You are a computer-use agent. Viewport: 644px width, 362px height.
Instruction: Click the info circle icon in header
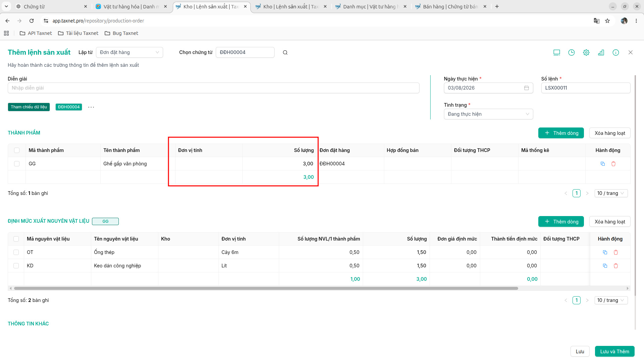tap(615, 52)
